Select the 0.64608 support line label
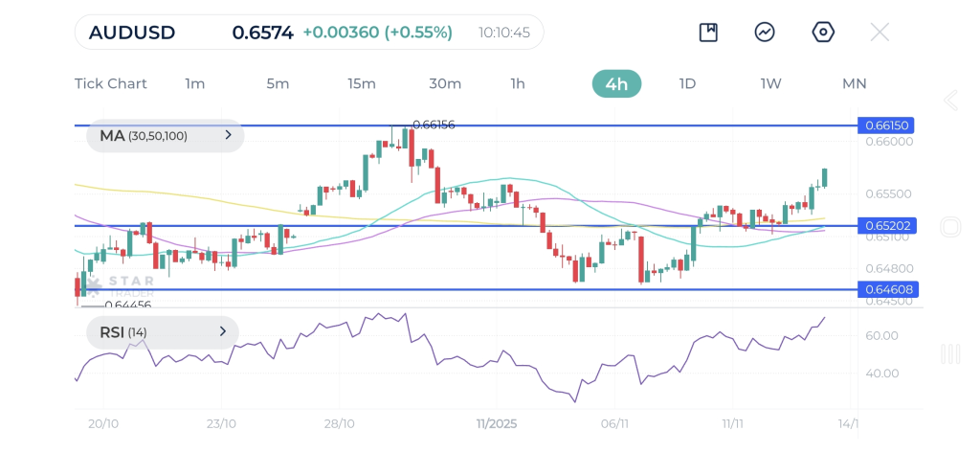This screenshot has height=453, width=980. [887, 288]
